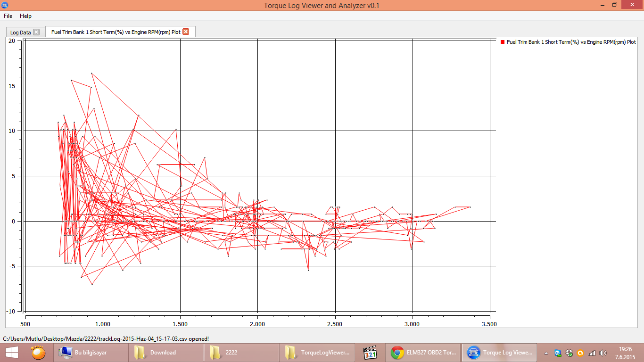
Task: Switch to Chrome ELM327 OBD2 window
Action: 422,352
